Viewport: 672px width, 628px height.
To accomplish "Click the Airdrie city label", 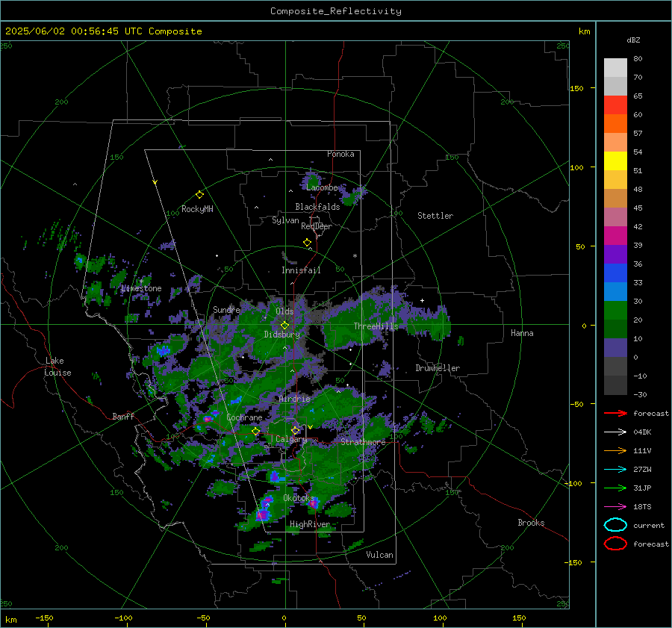I will (x=294, y=399).
